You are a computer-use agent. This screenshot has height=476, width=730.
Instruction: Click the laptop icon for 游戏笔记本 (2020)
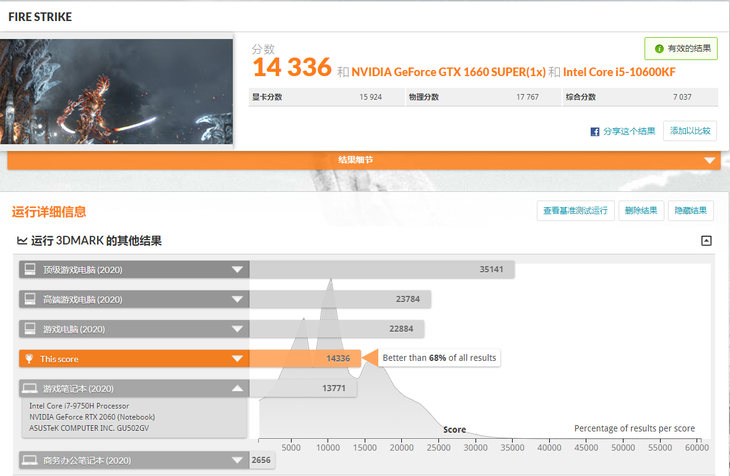click(x=30, y=388)
